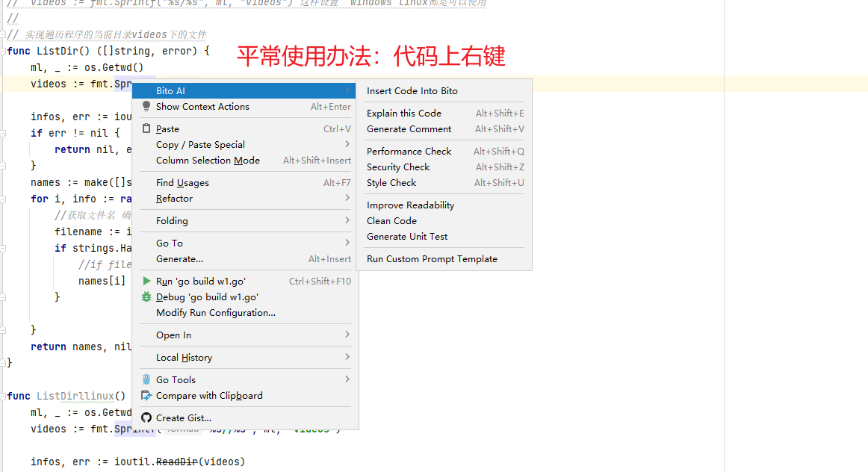Open Copy / Paste Special entry

coord(244,144)
